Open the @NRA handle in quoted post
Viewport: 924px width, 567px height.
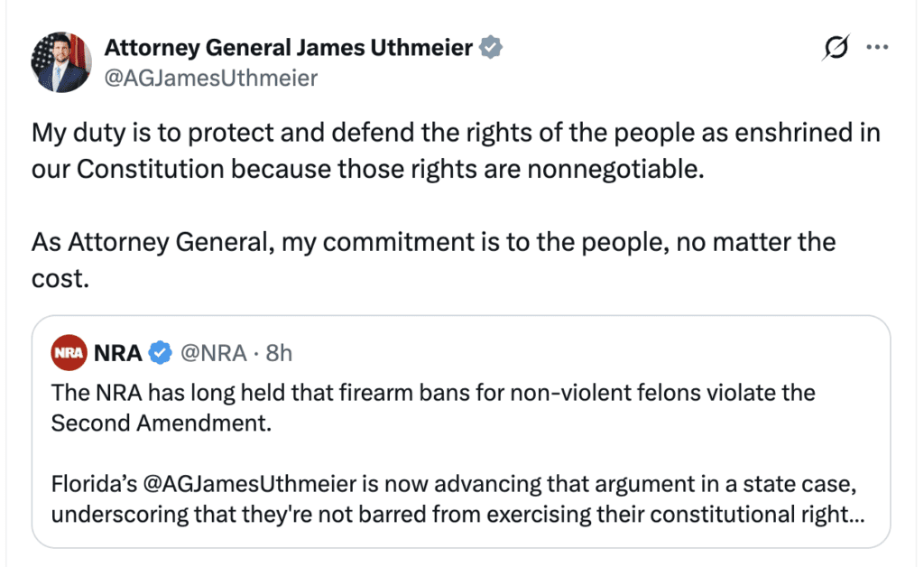coord(214,353)
